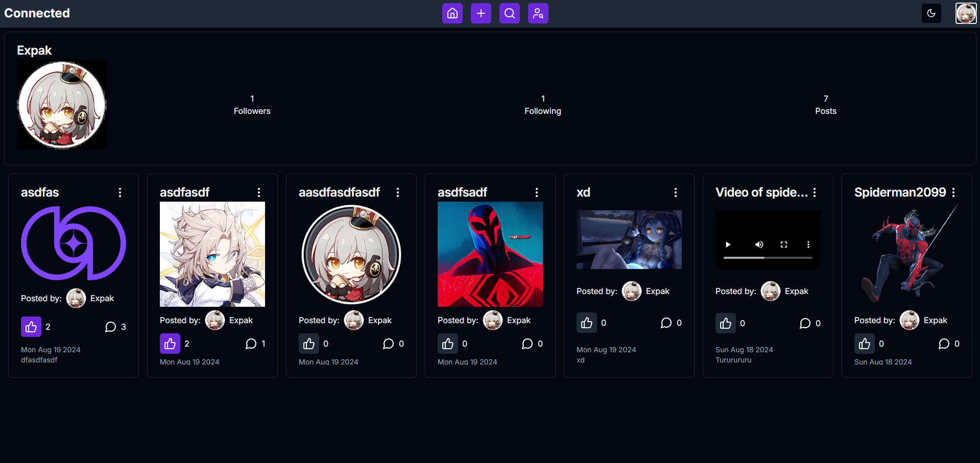View the Followers count
This screenshot has width=980, height=463.
252,105
